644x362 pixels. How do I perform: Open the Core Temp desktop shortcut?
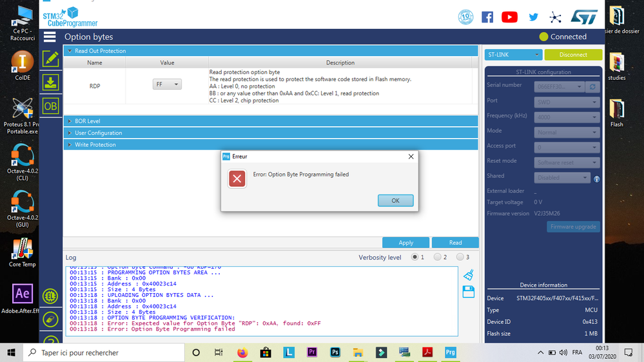[22, 253]
